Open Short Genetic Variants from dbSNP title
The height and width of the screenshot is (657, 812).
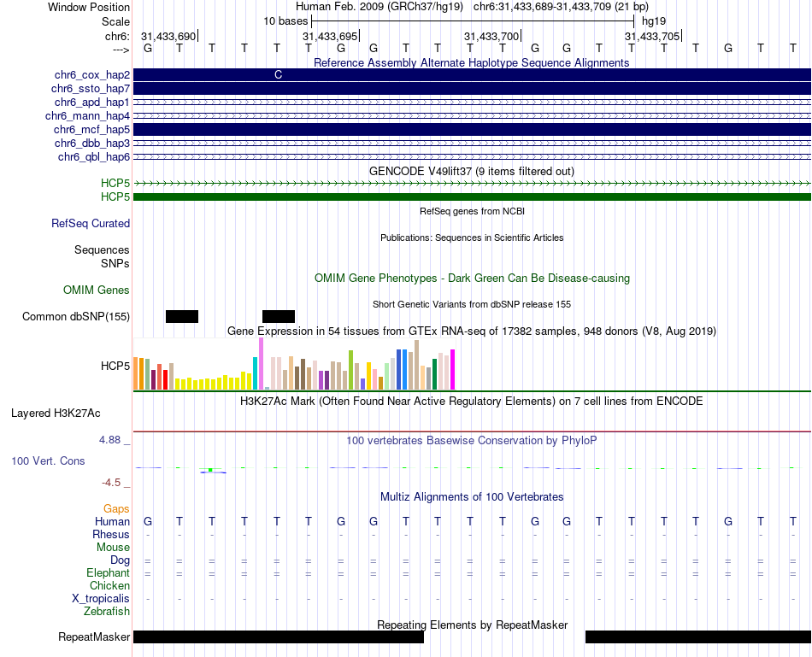pos(472,304)
